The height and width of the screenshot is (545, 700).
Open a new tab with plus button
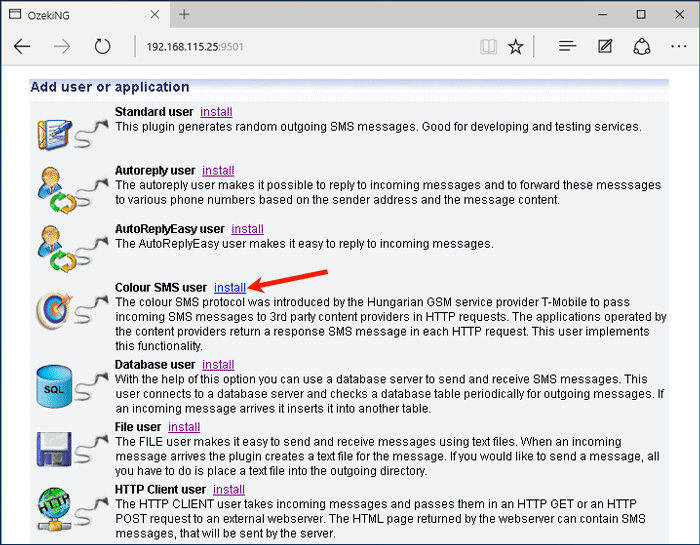coord(184,15)
